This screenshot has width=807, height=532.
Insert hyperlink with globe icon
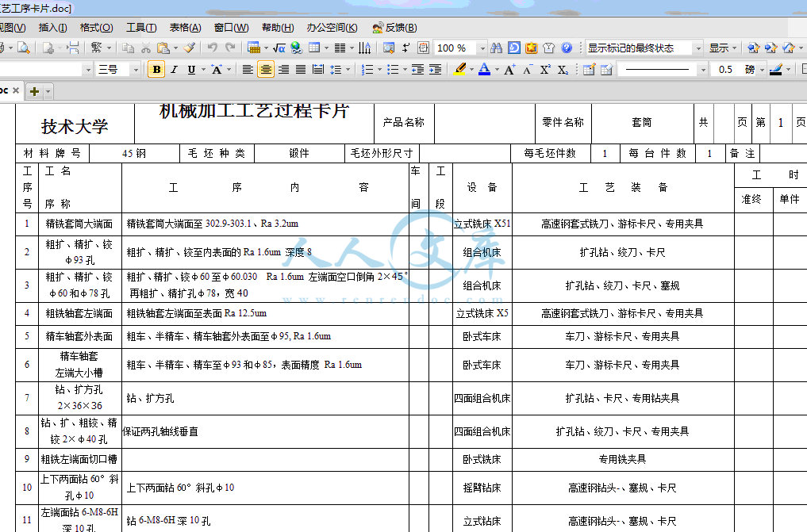click(297, 48)
